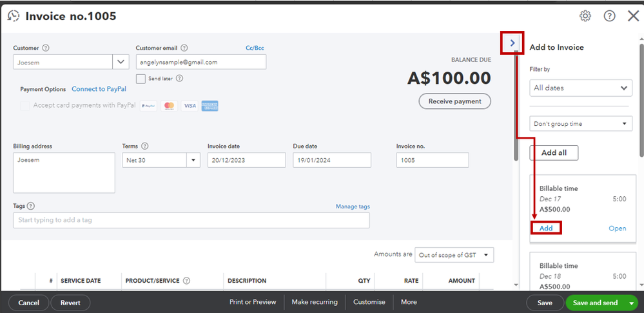644x313 pixels.
Task: Click the Cancel button
Action: [x=29, y=303]
